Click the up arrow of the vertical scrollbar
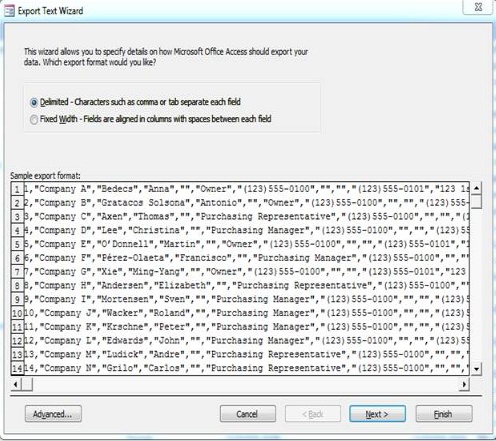 click(477, 188)
